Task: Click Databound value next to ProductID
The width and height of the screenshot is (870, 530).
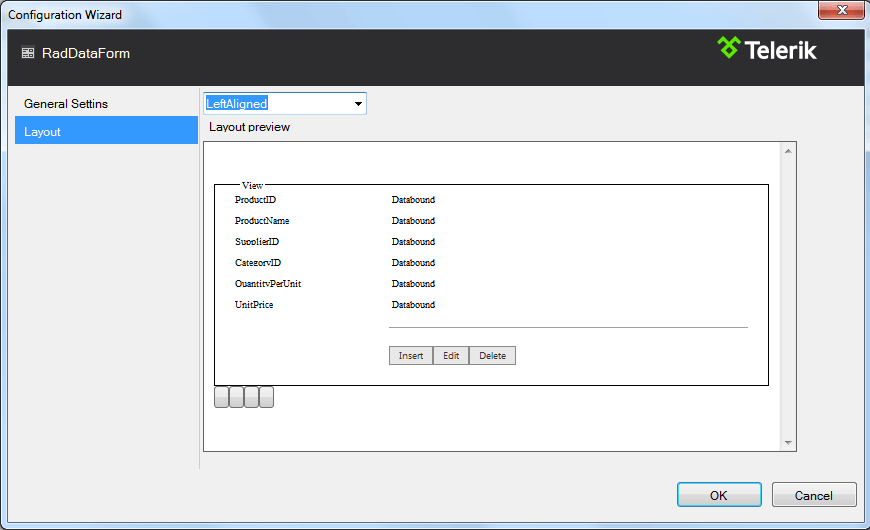Action: point(413,200)
